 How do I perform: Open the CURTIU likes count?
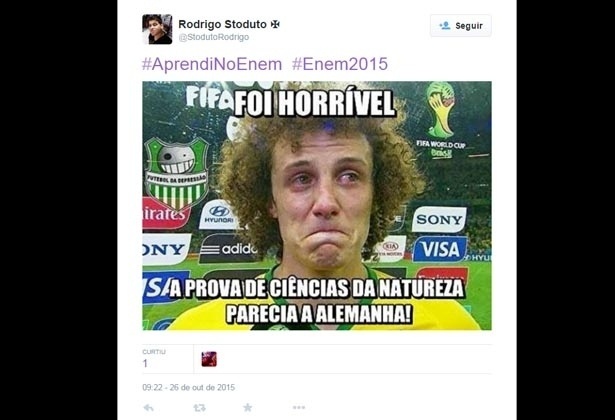[x=154, y=359]
